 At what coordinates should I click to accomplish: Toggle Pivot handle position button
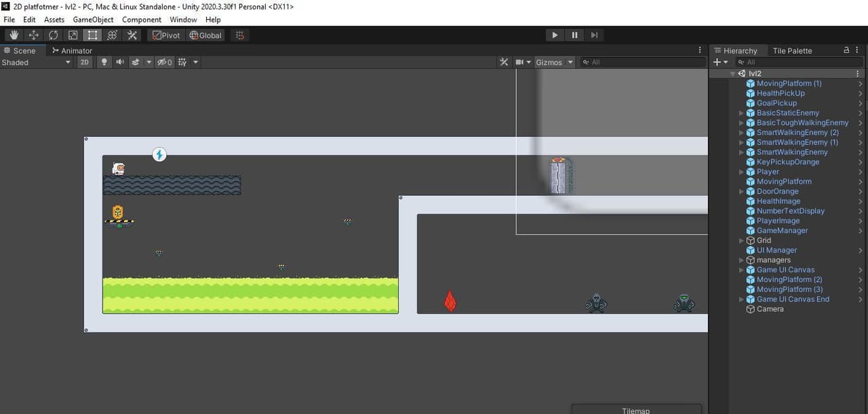tap(166, 35)
